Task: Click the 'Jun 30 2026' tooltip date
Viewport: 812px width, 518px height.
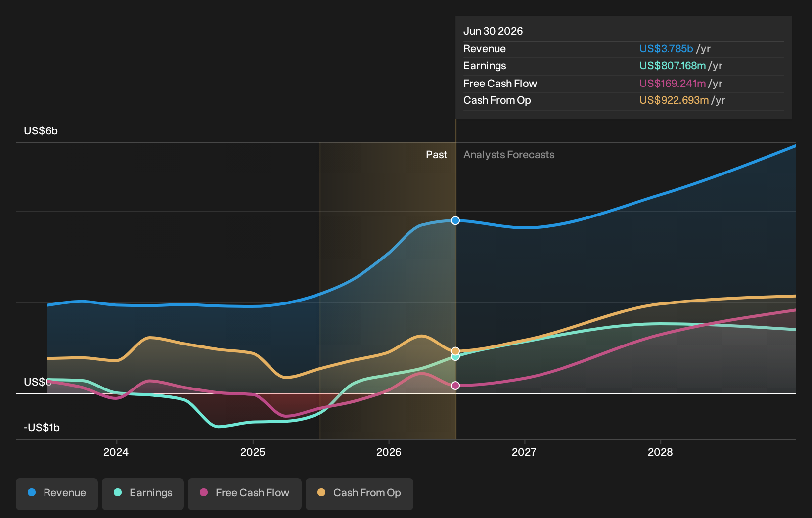Action: click(493, 31)
